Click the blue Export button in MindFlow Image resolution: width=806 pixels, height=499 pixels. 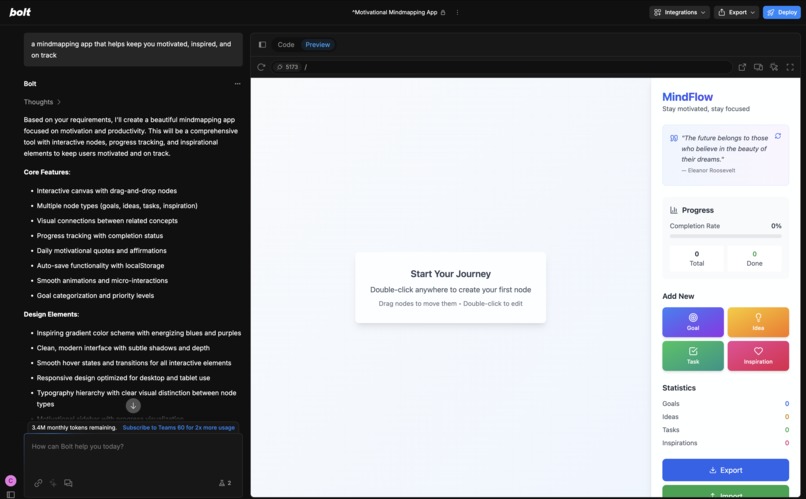pos(725,470)
